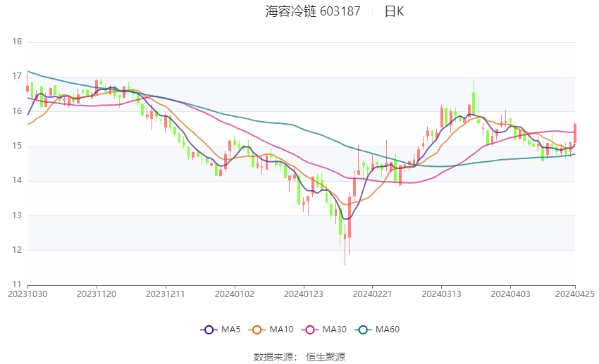
Task: Select the 日K chart period label
Action: coord(394,11)
